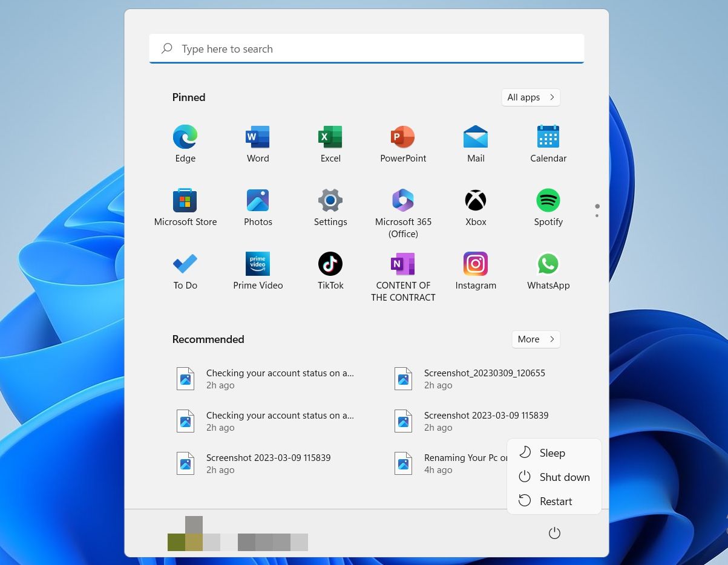Launch Word from the pinned apps
This screenshot has width=728, height=565.
(x=258, y=138)
